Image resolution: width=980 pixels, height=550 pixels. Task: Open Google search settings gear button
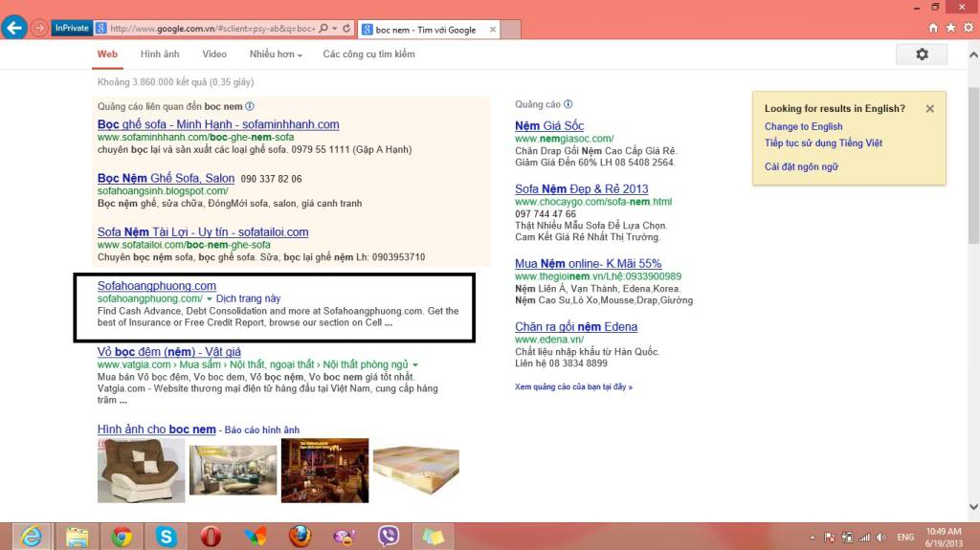(x=922, y=55)
